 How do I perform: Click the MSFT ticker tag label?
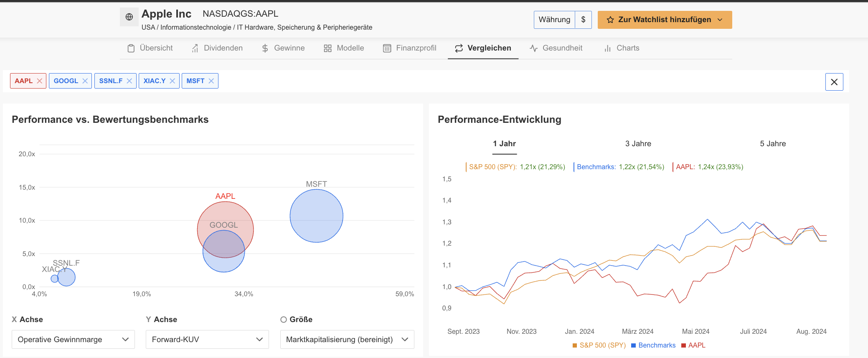(x=195, y=81)
